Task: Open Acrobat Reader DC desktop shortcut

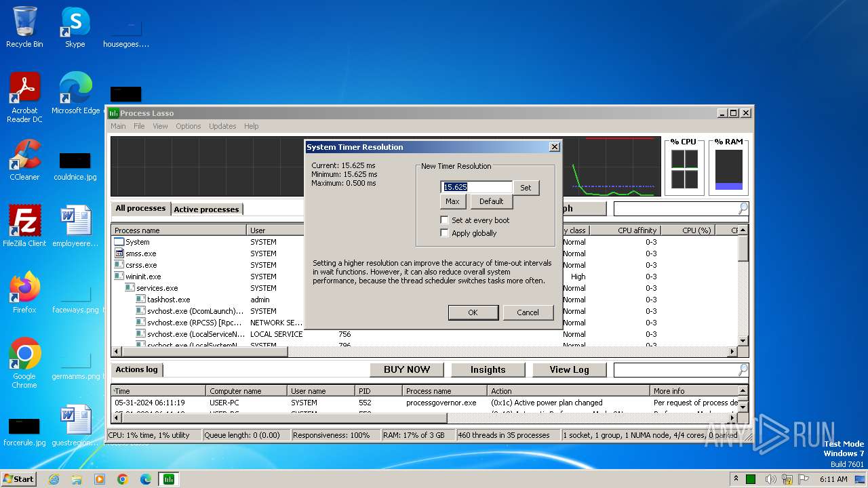Action: tap(24, 98)
